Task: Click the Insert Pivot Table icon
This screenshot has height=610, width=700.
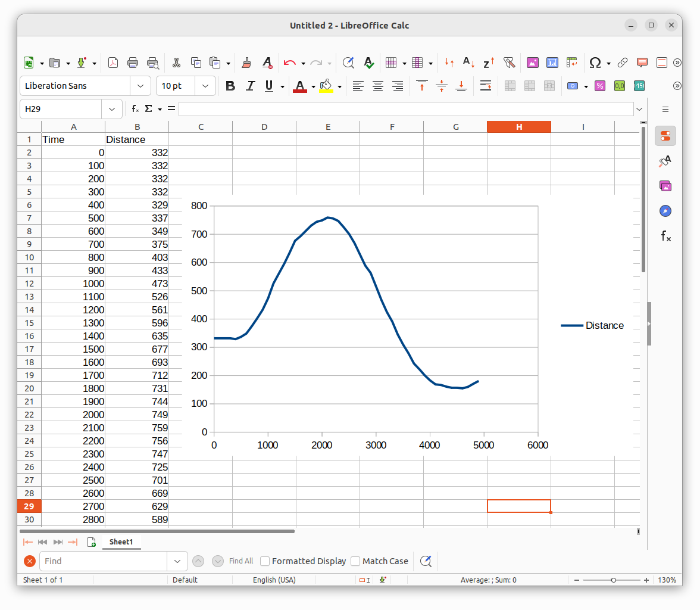Action: 572,63
